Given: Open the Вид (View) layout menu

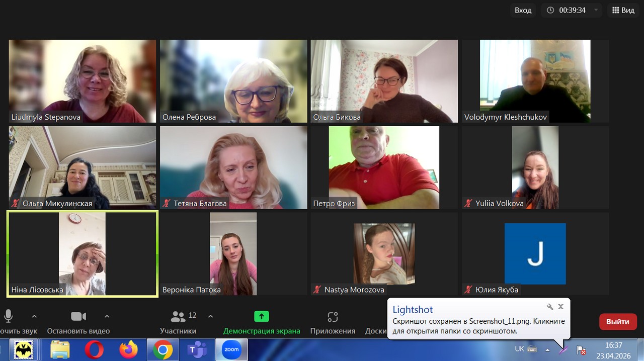Looking at the screenshot, I should point(623,10).
